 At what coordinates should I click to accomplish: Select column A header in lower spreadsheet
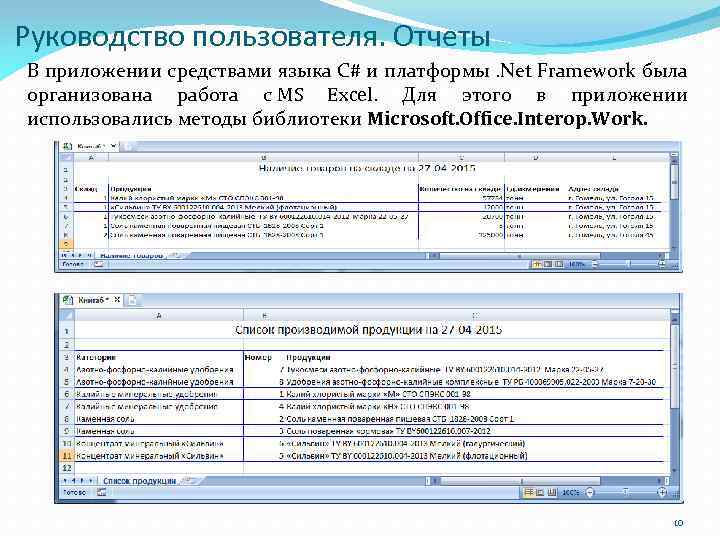pyautogui.click(x=159, y=316)
